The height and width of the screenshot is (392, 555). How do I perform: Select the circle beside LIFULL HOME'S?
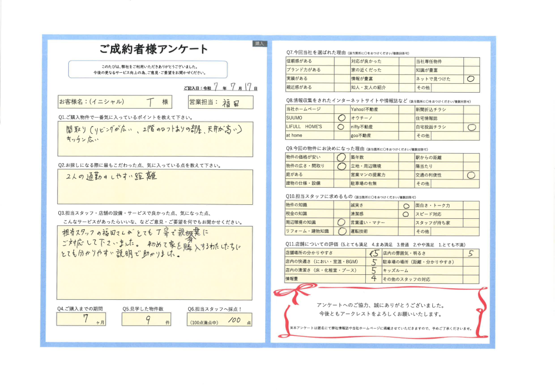341,127
